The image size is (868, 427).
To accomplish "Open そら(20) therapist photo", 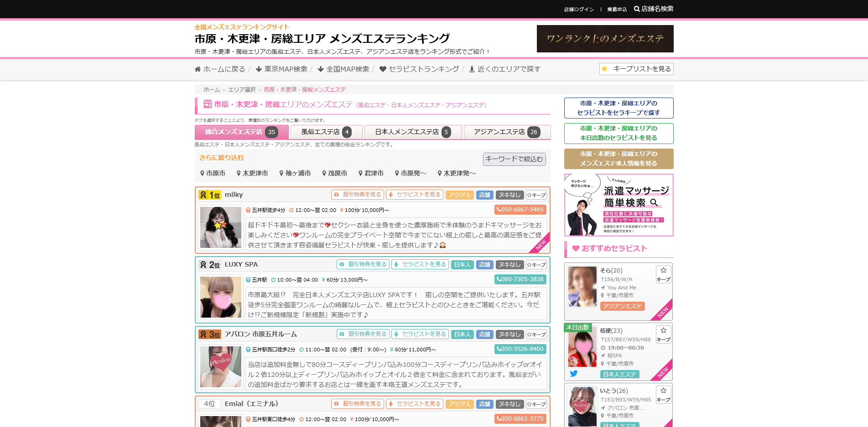I will (x=582, y=287).
